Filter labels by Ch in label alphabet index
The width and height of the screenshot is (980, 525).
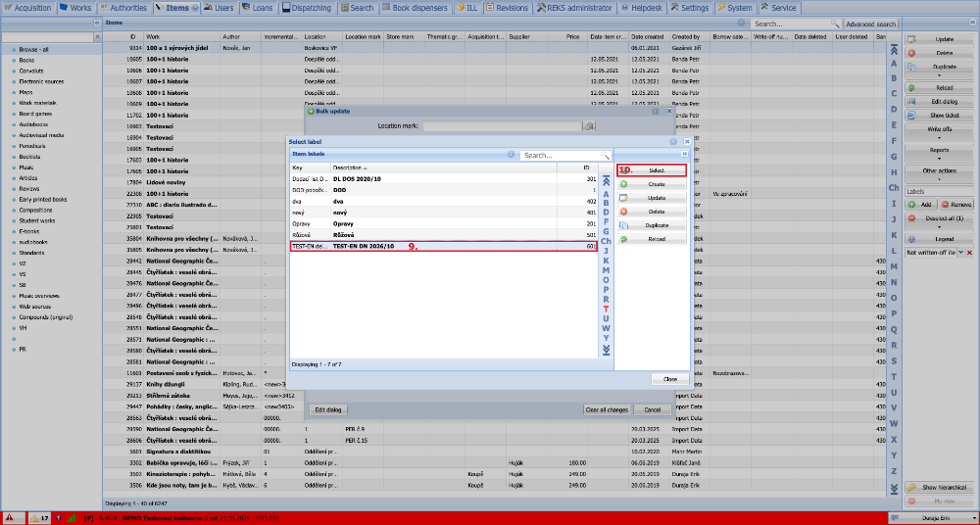606,241
